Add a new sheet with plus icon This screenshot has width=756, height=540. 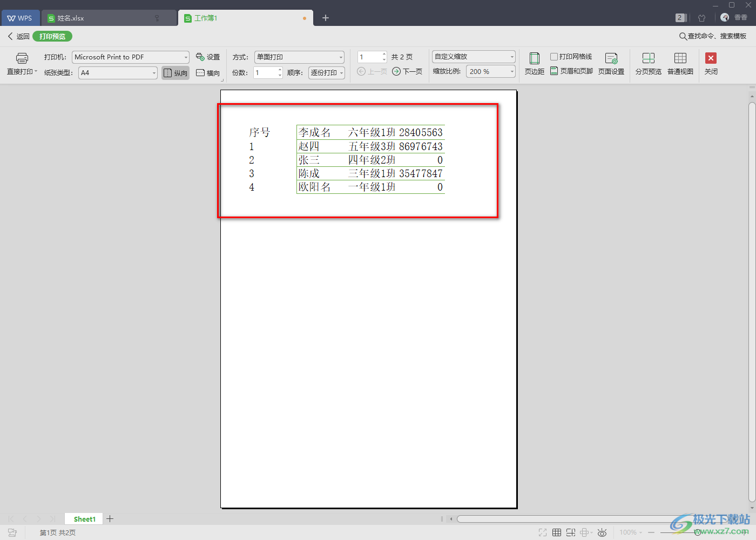(x=110, y=519)
